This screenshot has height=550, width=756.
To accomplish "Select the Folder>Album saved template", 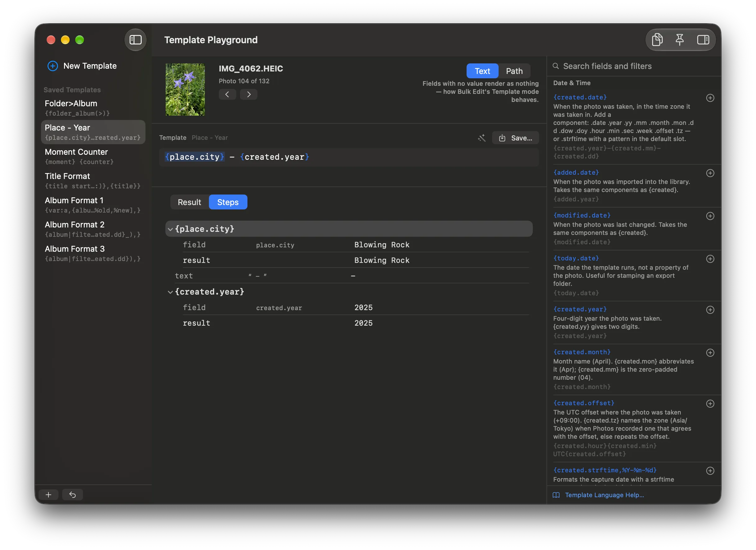I will click(93, 108).
